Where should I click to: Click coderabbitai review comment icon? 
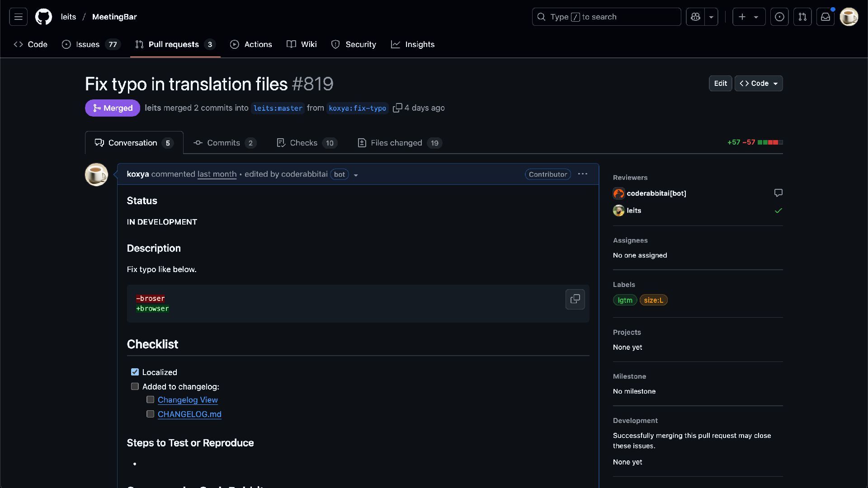778,193
